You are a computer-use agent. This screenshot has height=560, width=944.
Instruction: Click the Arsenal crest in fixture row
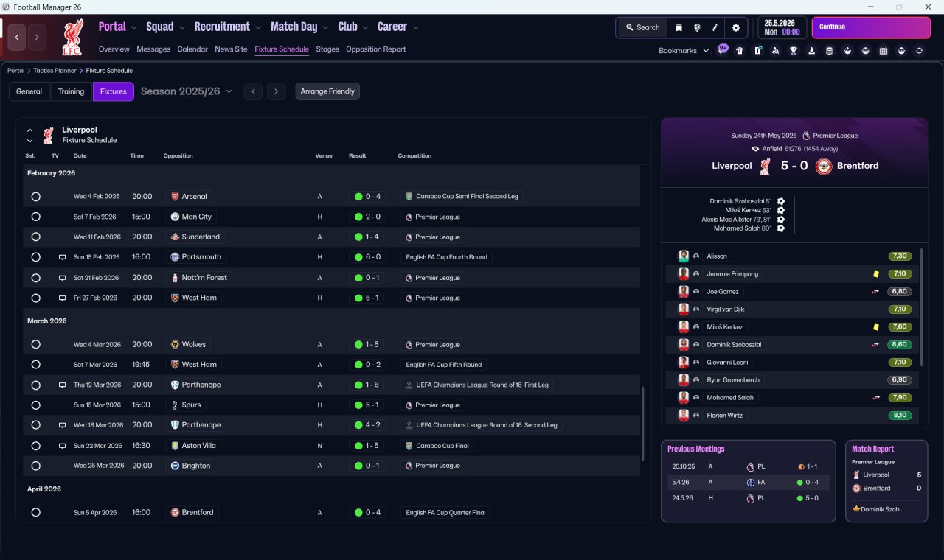(x=175, y=197)
